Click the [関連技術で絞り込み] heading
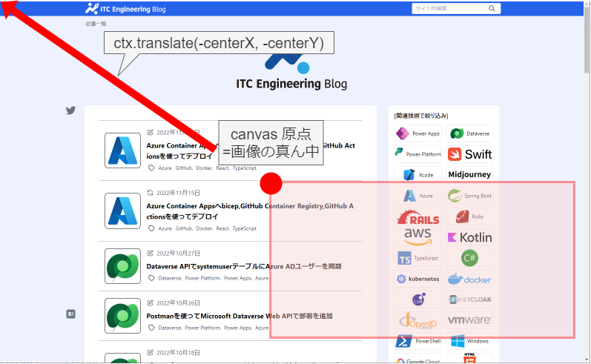 point(421,116)
